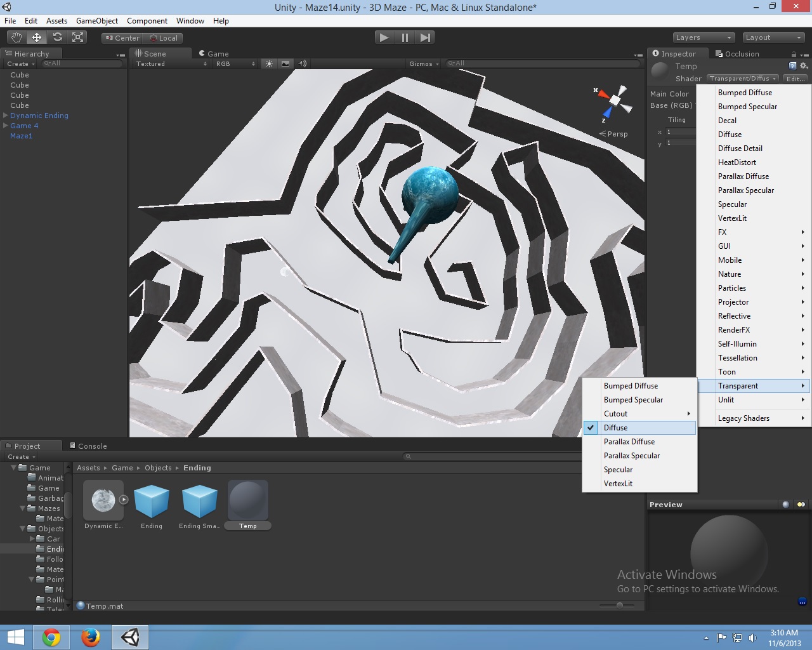This screenshot has height=650, width=812.
Task: Click the network icon in the system tray
Action: point(737,638)
